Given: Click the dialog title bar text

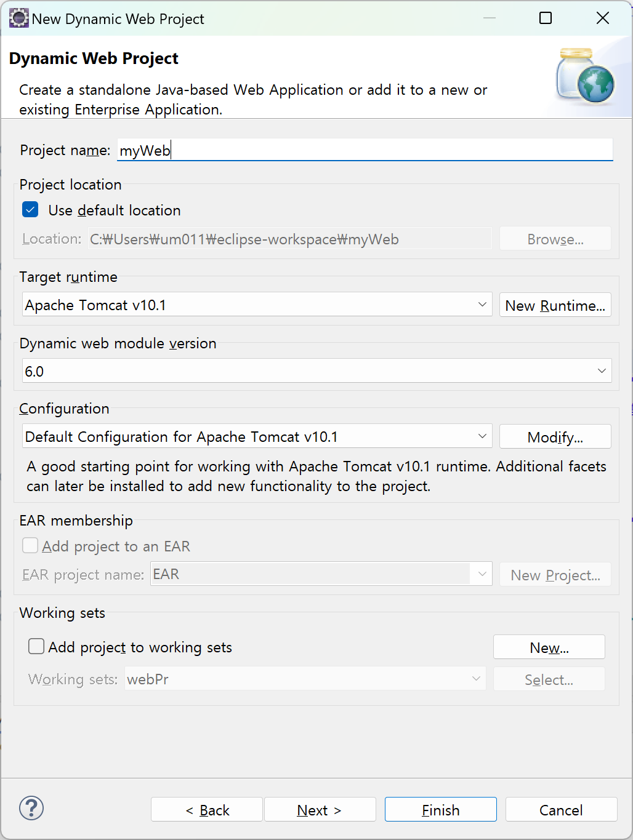Looking at the screenshot, I should pos(118,19).
